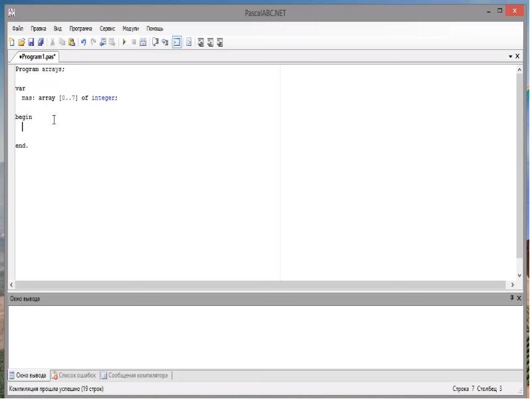Run the program with green arrow

pos(124,42)
